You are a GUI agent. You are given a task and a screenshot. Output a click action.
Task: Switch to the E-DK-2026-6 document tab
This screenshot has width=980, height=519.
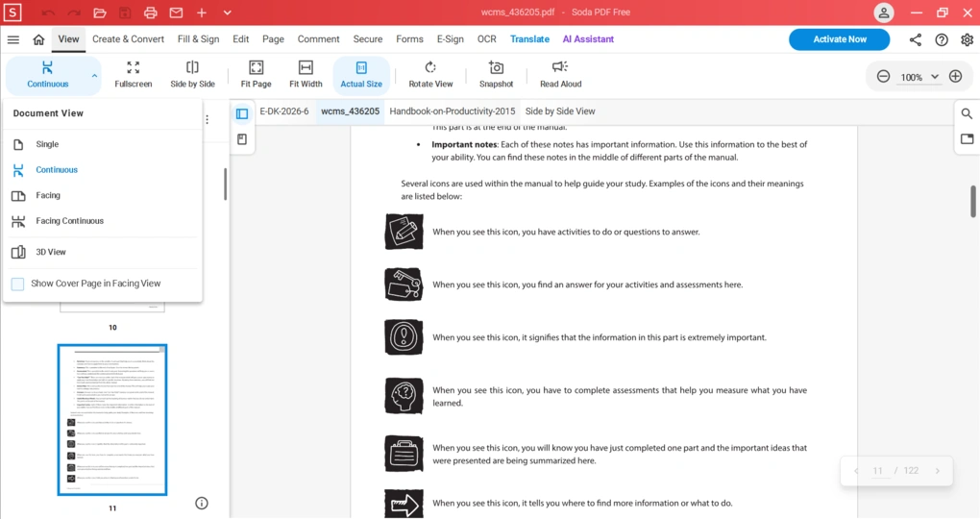[x=284, y=111]
